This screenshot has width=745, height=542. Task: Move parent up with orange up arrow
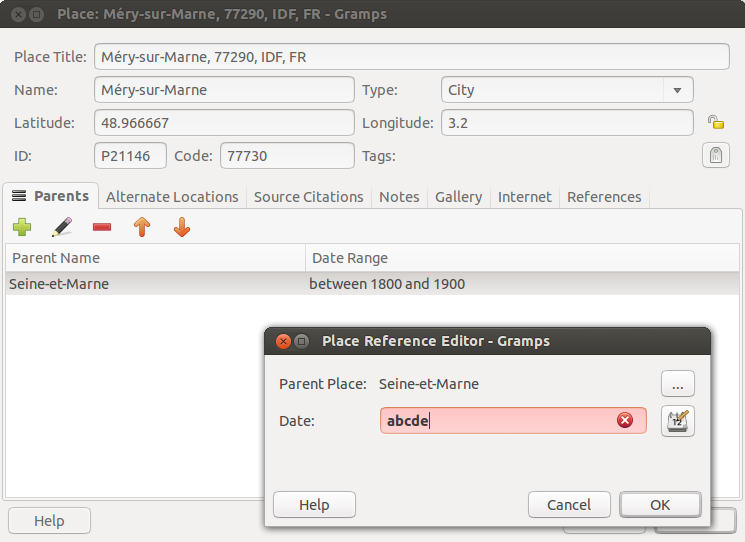tap(142, 227)
